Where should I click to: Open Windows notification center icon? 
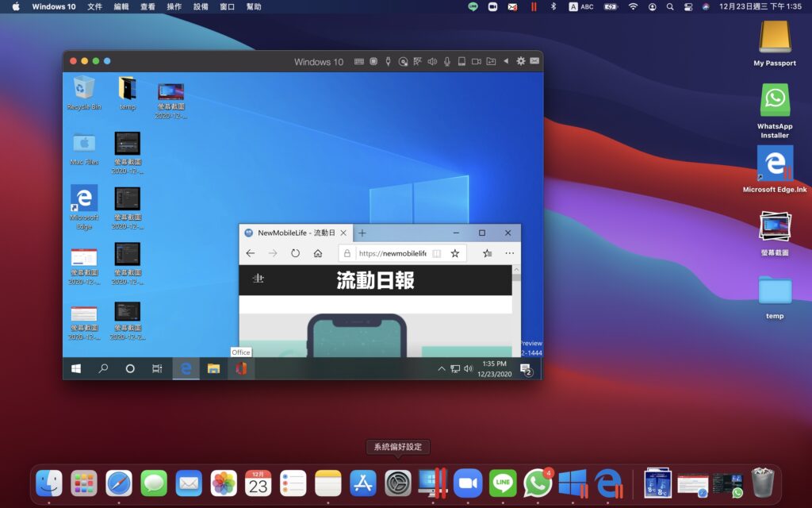point(527,370)
